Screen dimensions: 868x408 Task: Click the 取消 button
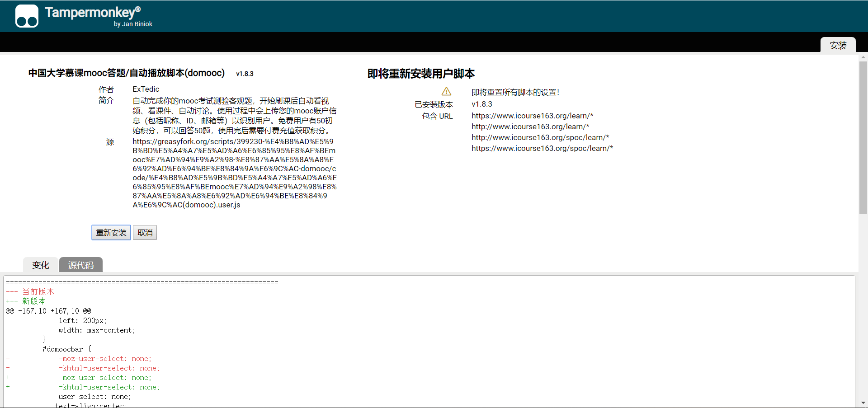[145, 233]
